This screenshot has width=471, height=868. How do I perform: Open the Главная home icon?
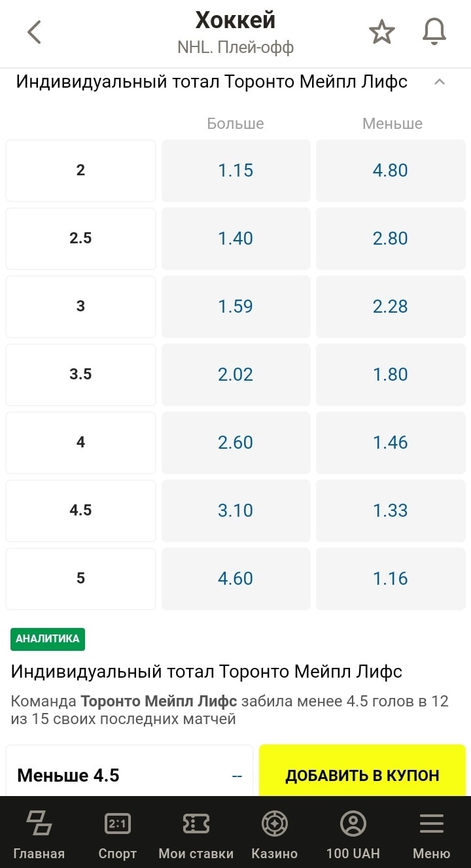[39, 824]
